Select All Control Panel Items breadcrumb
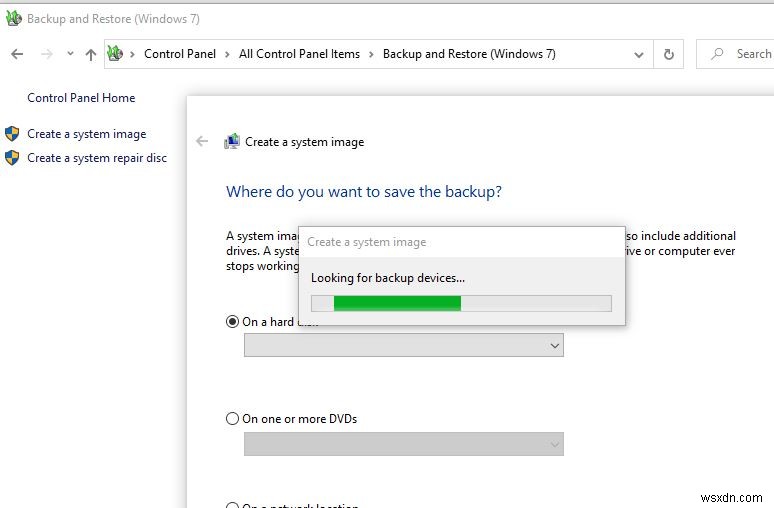The width and height of the screenshot is (774, 508). [x=299, y=54]
